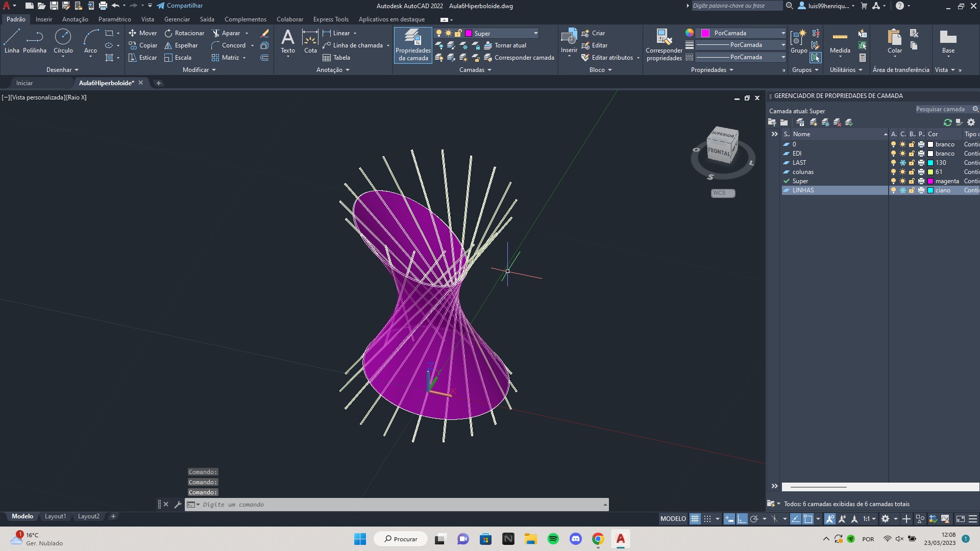This screenshot has width=980, height=551.
Task: Toggle object snap in status bar
Action: [807, 519]
